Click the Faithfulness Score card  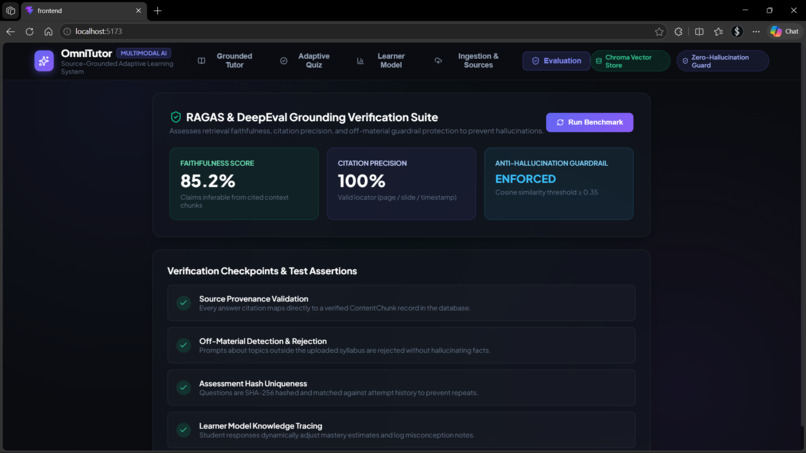[244, 184]
